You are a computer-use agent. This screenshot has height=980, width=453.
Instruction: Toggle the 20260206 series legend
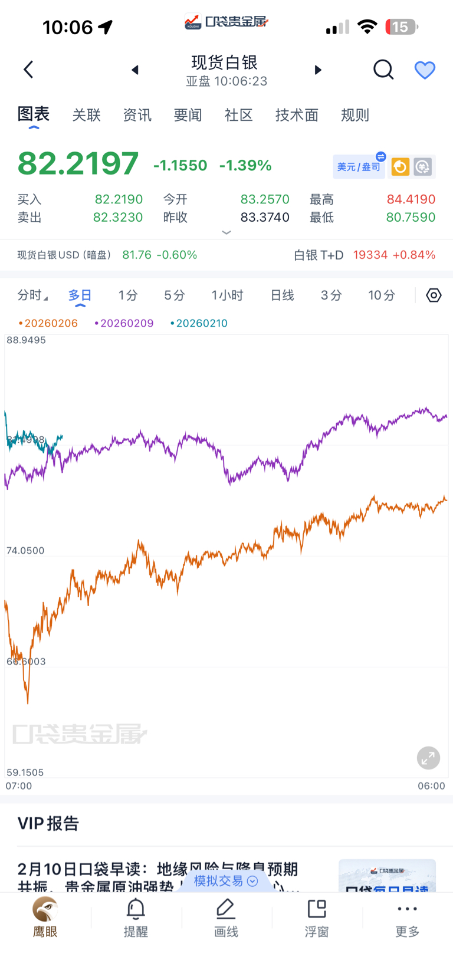tap(48, 323)
